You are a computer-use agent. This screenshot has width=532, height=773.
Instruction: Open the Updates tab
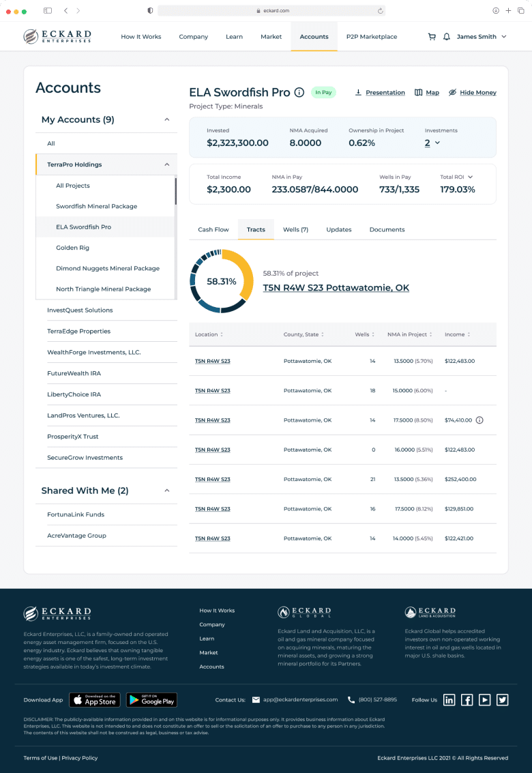[x=339, y=230]
